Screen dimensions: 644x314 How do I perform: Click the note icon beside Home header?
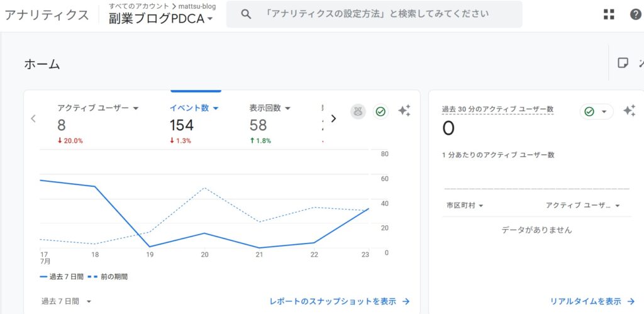(x=623, y=63)
